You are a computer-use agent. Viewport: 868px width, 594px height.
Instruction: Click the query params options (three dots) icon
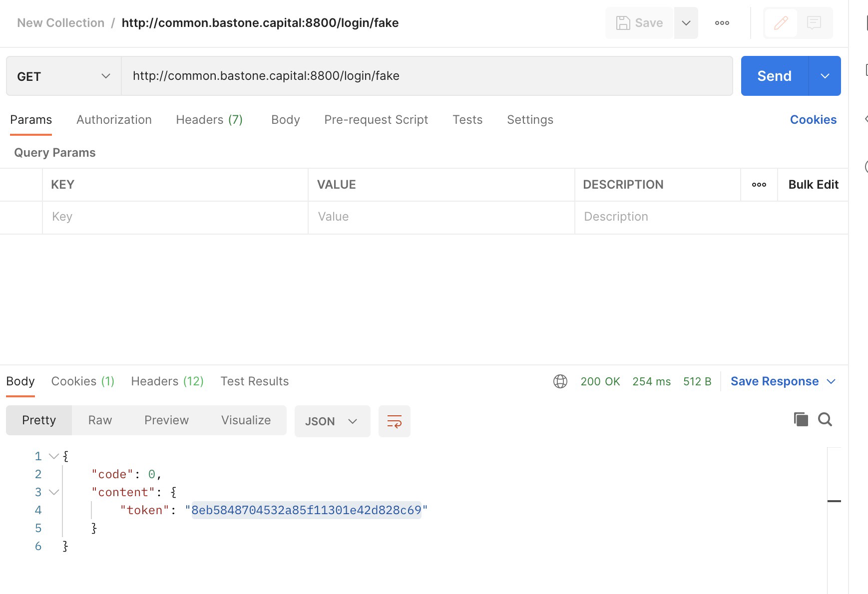point(759,184)
